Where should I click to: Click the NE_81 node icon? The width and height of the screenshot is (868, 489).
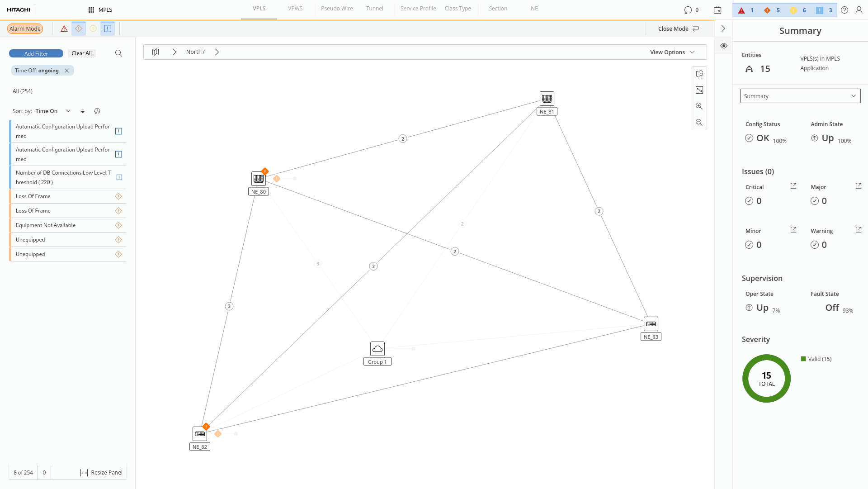pos(547,98)
